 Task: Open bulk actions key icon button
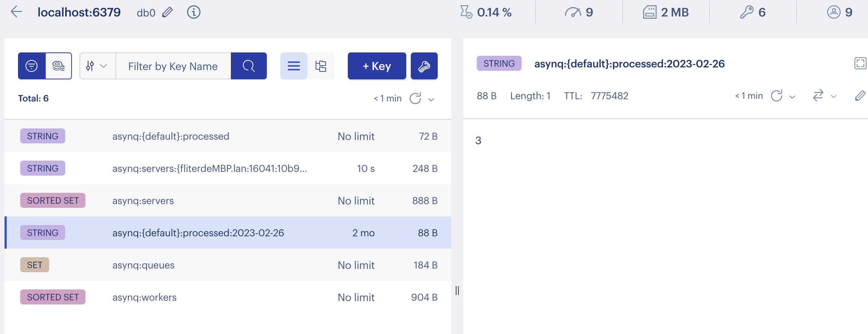coord(424,66)
